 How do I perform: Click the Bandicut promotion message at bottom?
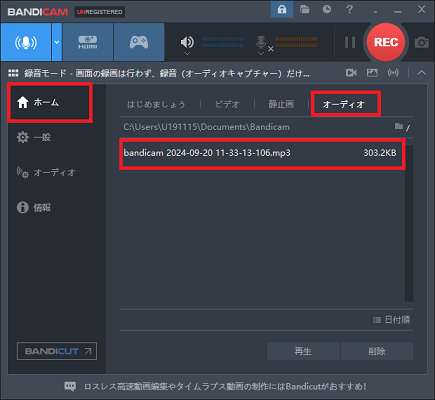pos(225,387)
